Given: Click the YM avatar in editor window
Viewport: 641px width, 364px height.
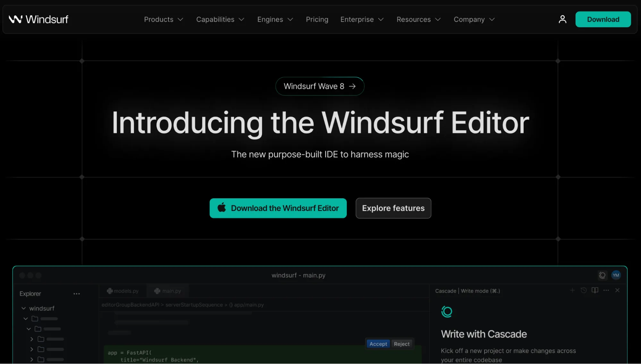Looking at the screenshot, I should [616, 275].
